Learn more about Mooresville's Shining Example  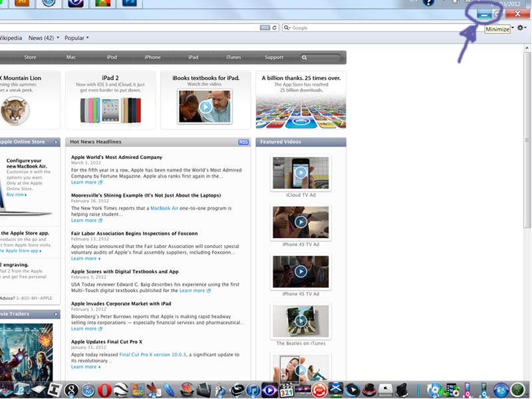(x=86, y=221)
